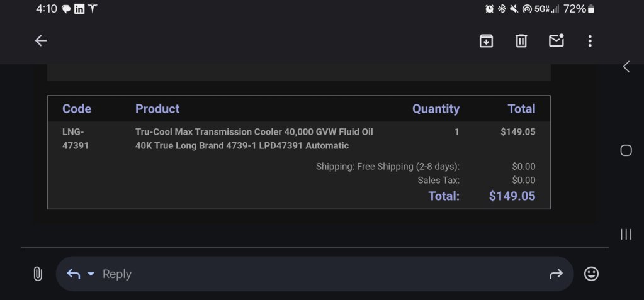Open recent apps navigation button
This screenshot has height=300, width=644.
click(626, 235)
